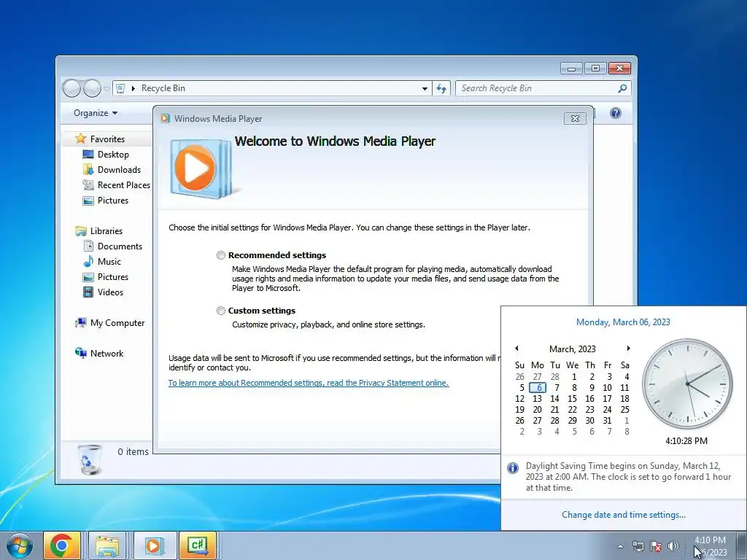Click the Desktop icon in Favorites
Viewport: 747px width, 560px height.
(88, 155)
